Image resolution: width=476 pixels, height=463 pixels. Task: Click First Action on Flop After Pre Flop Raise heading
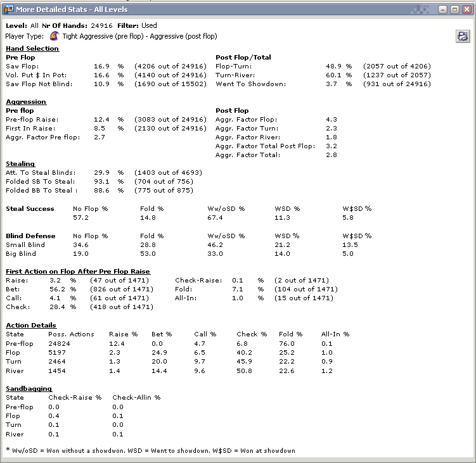coord(78,271)
